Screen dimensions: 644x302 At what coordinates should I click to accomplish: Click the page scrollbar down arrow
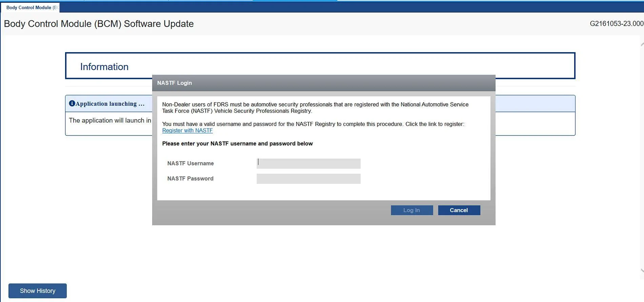click(x=642, y=271)
